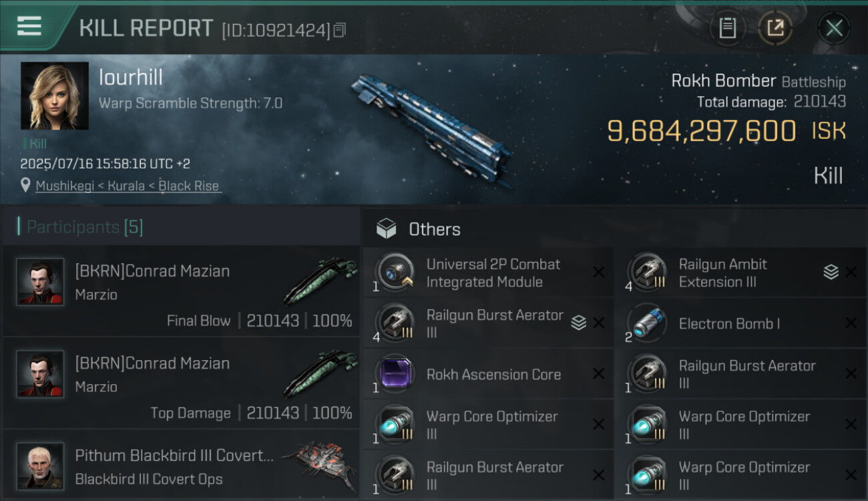
Task: Open the hamburger main menu
Action: [x=29, y=27]
